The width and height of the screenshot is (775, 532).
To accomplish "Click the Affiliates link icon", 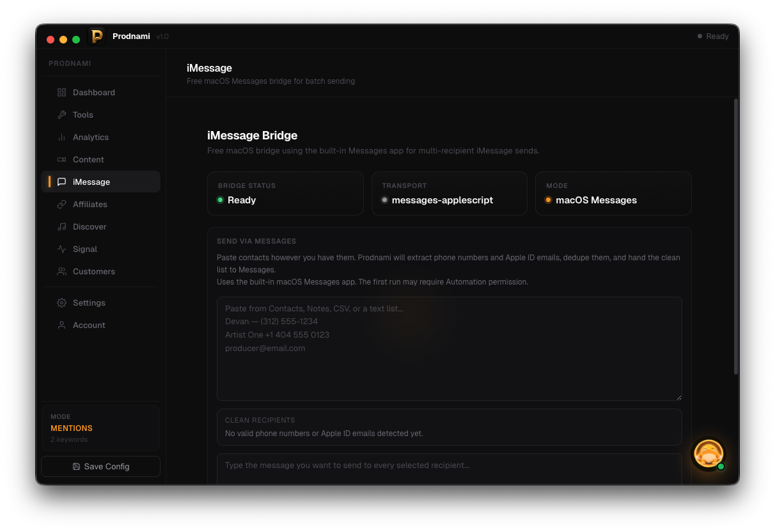I will (x=61, y=205).
